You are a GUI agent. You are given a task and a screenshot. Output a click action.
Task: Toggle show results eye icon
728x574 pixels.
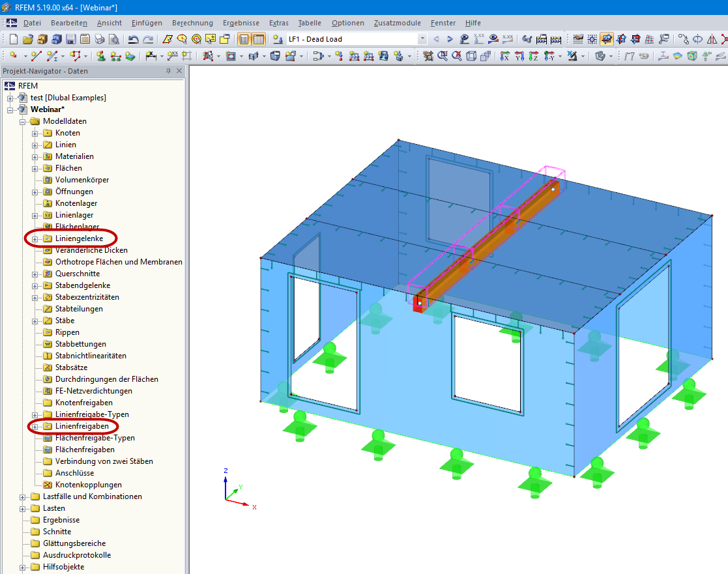[x=493, y=40]
